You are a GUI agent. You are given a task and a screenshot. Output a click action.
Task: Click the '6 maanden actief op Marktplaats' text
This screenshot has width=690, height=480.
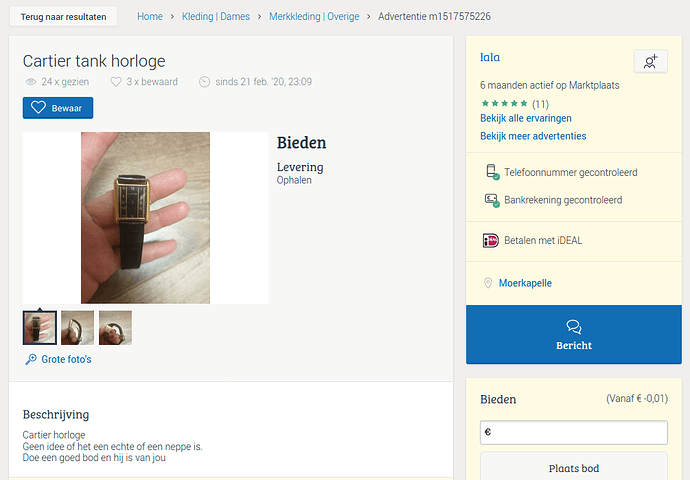point(550,85)
